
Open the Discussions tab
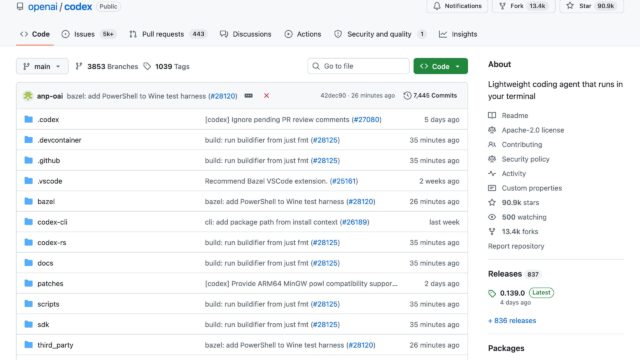[245, 34]
